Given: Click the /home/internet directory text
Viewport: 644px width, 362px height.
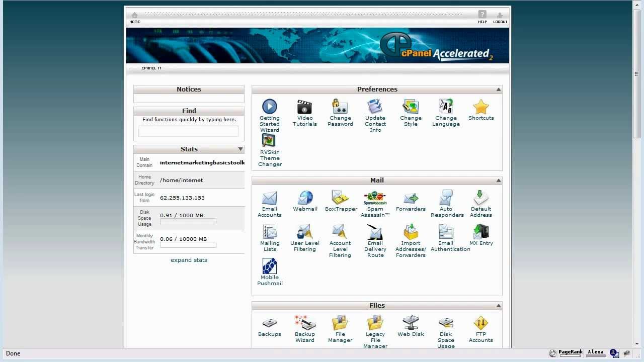Looking at the screenshot, I should pos(182,180).
